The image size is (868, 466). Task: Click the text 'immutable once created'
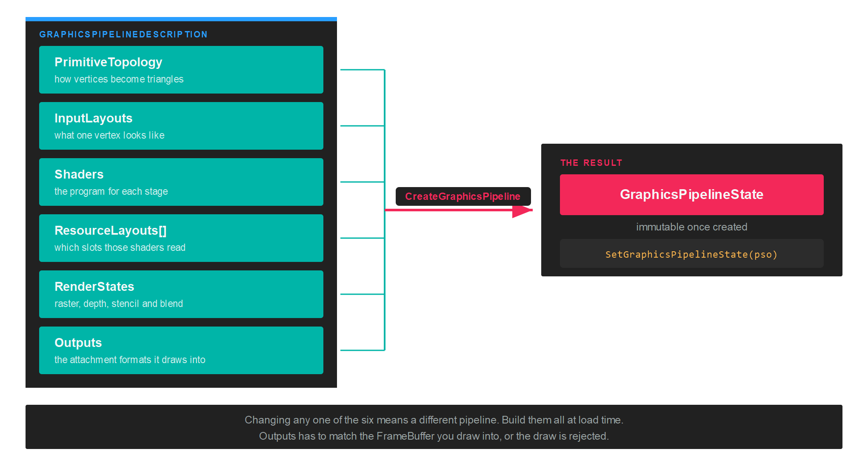(x=692, y=227)
